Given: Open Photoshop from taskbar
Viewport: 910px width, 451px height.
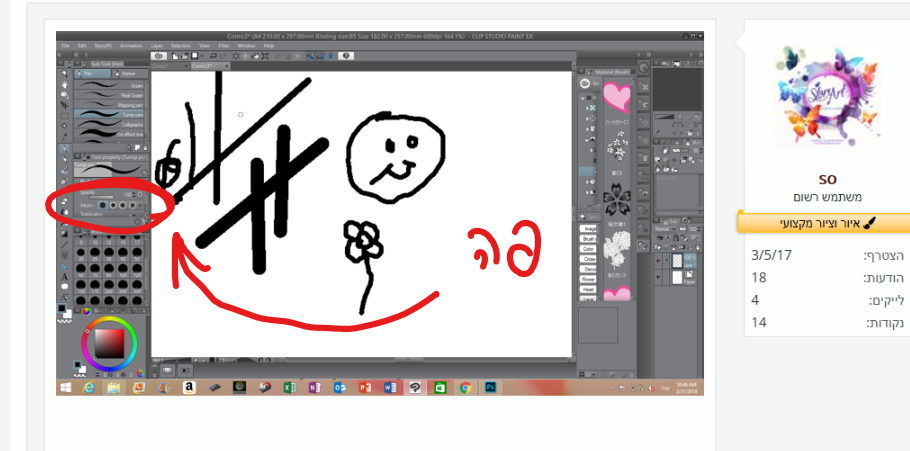Looking at the screenshot, I should (x=491, y=388).
